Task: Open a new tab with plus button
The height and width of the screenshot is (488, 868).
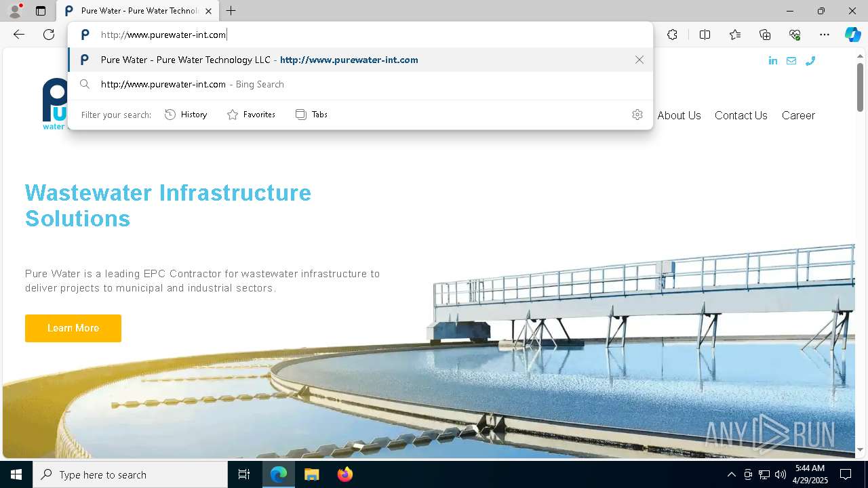Action: [231, 11]
